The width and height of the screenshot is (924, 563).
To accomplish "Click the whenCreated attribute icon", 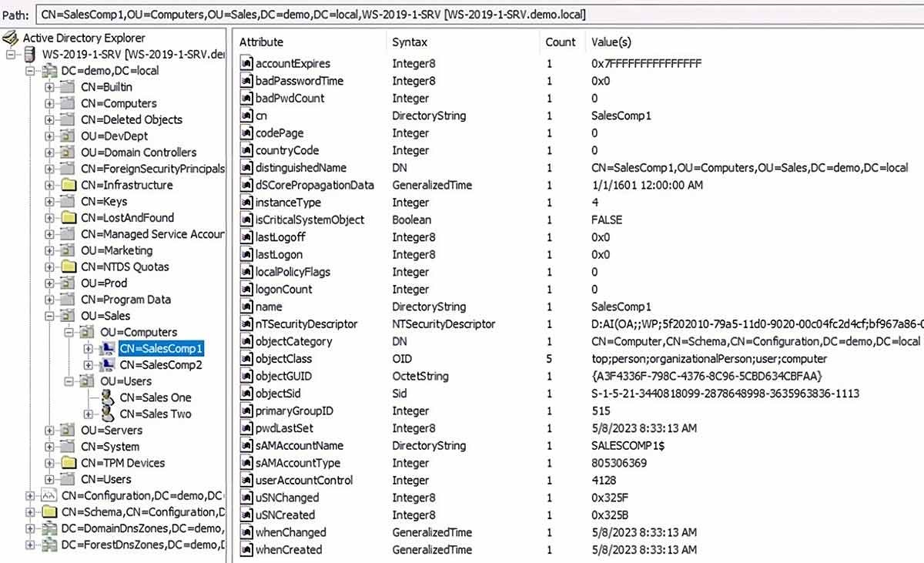I will (x=246, y=549).
